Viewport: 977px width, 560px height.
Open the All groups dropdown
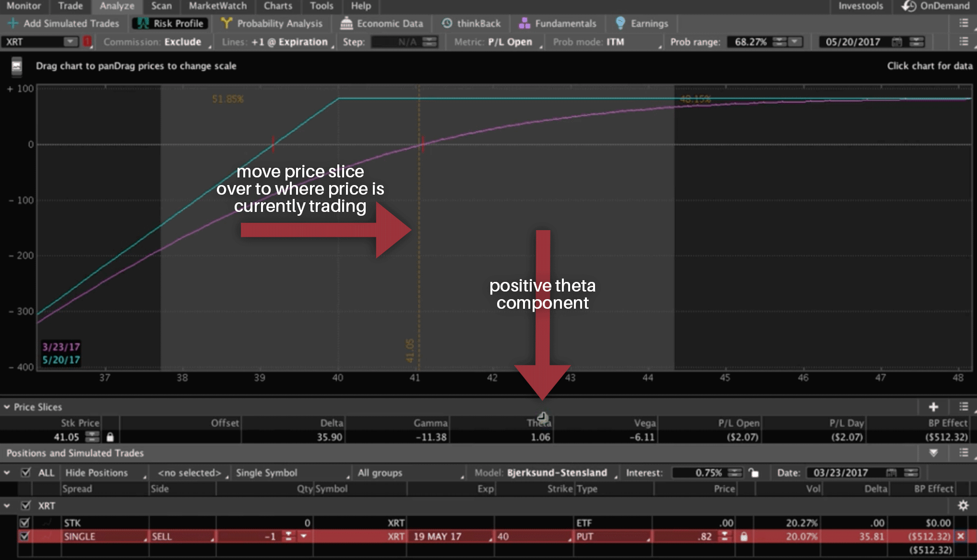click(x=410, y=473)
